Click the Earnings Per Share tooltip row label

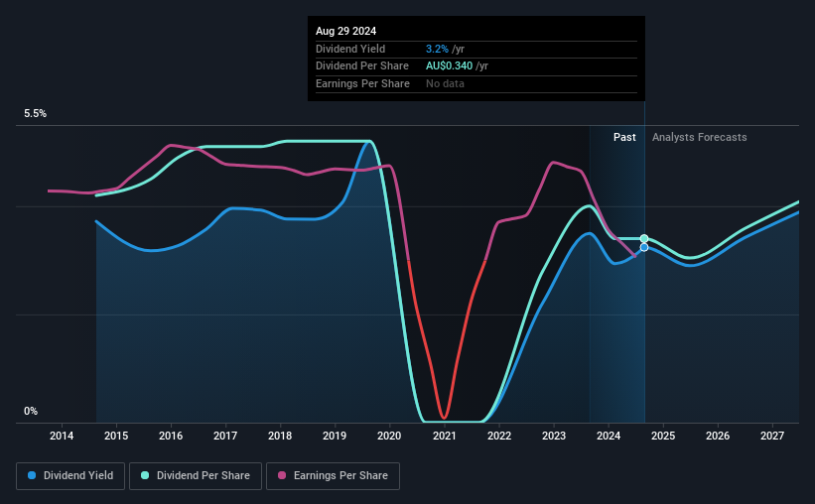362,83
